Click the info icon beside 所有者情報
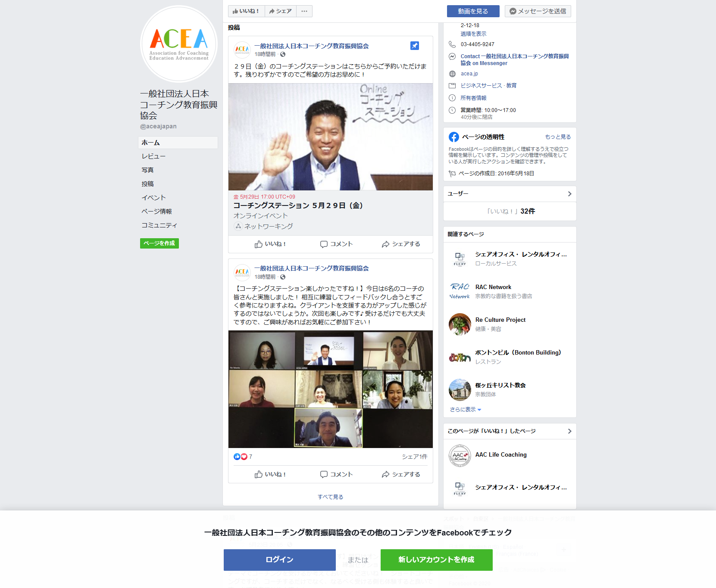 (452, 98)
